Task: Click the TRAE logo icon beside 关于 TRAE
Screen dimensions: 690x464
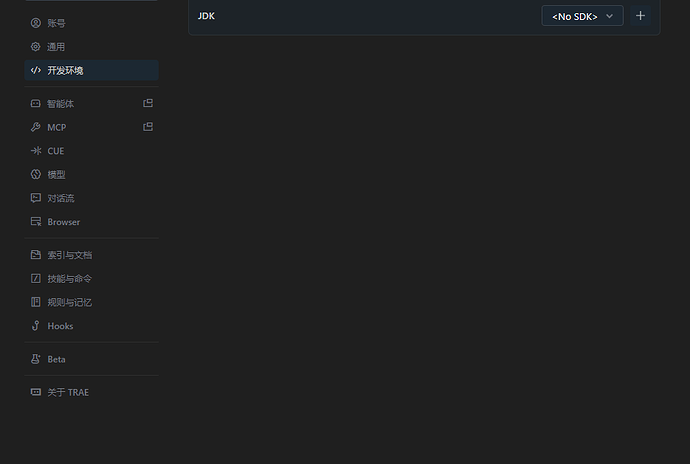Action: (x=36, y=392)
